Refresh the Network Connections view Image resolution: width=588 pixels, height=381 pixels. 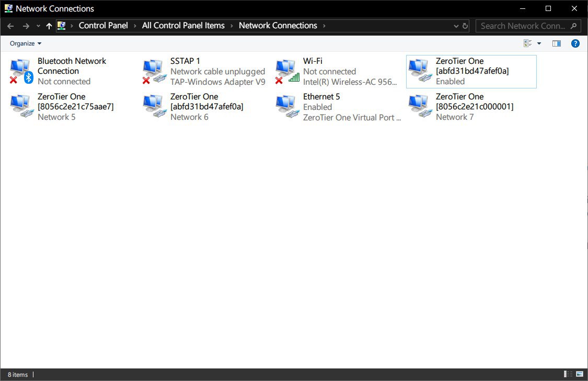click(x=465, y=26)
